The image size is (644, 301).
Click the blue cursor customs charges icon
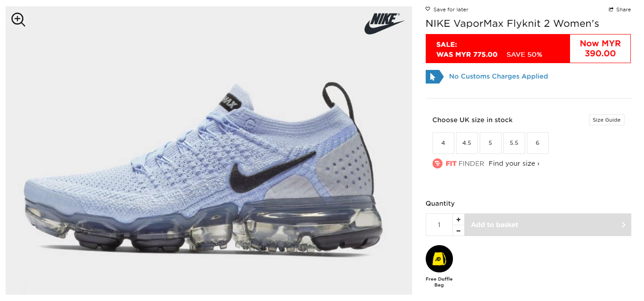434,77
